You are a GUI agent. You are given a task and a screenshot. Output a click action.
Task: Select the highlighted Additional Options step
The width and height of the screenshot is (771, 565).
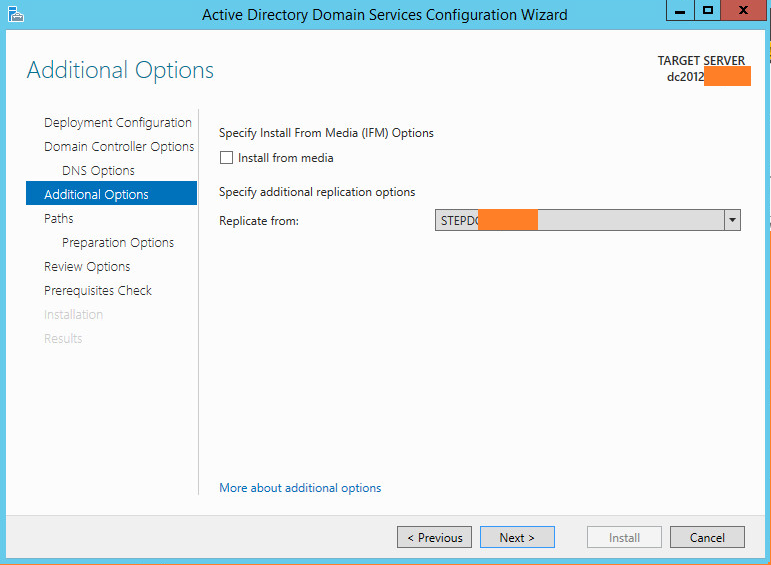[x=96, y=195]
